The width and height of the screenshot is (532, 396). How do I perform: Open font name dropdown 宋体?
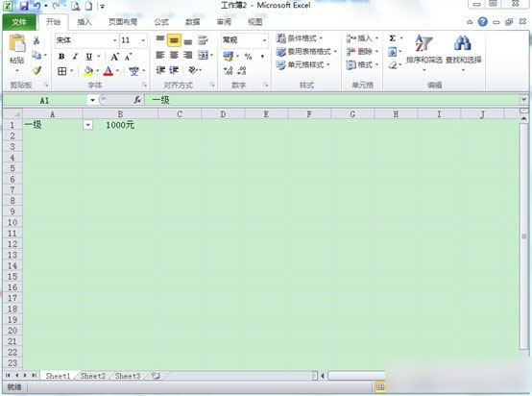coord(114,40)
